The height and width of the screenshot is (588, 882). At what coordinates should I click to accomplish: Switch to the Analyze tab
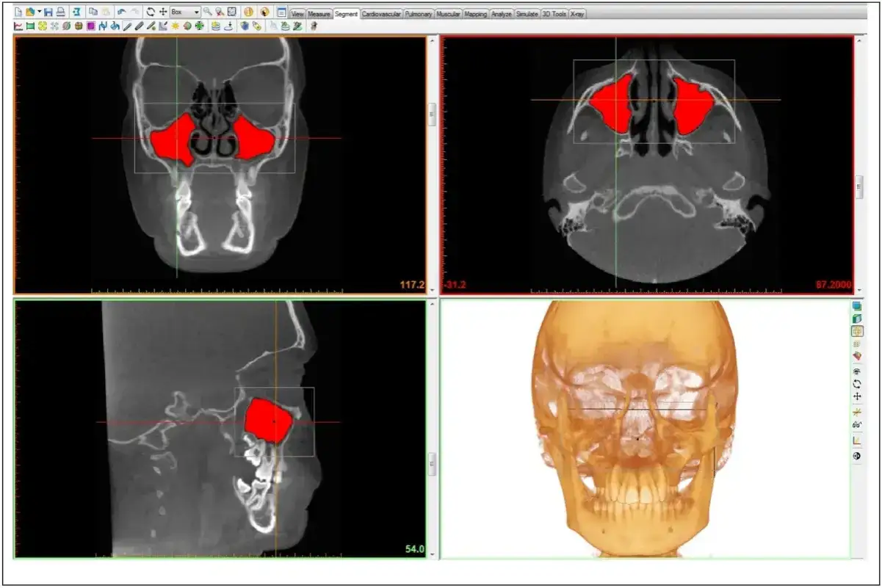502,14
